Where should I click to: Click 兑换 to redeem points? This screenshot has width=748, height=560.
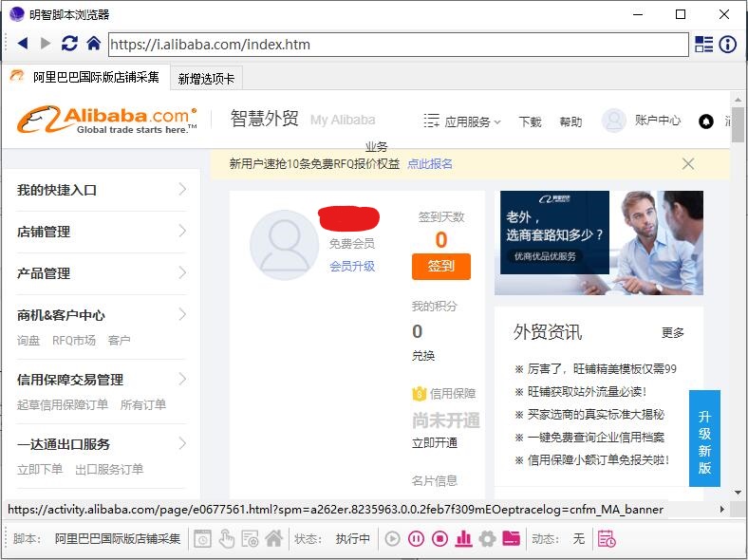(x=423, y=356)
